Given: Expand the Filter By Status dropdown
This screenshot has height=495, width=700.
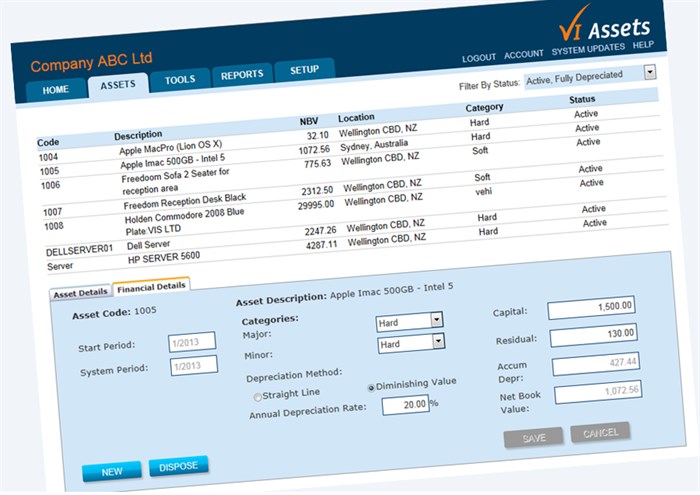Looking at the screenshot, I should (x=650, y=72).
